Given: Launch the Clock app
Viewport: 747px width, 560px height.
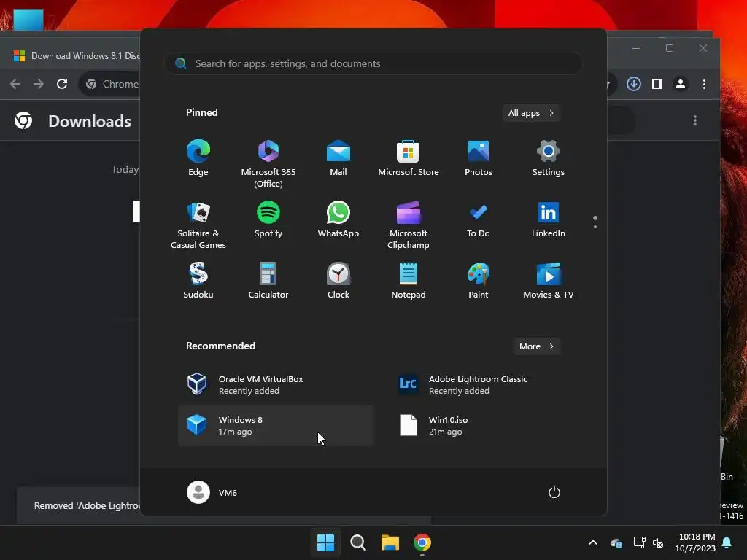Looking at the screenshot, I should click(338, 281).
